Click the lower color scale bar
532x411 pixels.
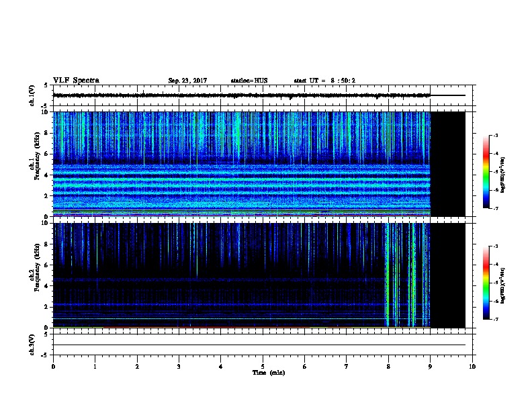point(486,283)
